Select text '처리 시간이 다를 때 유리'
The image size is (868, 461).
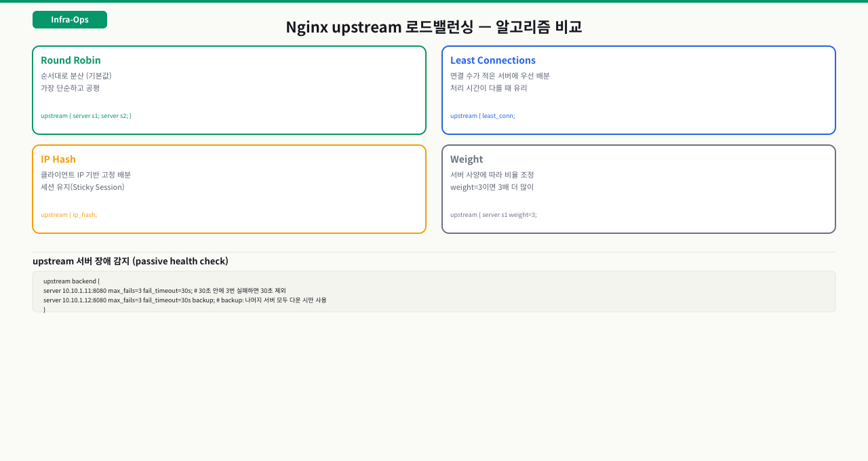(489, 88)
